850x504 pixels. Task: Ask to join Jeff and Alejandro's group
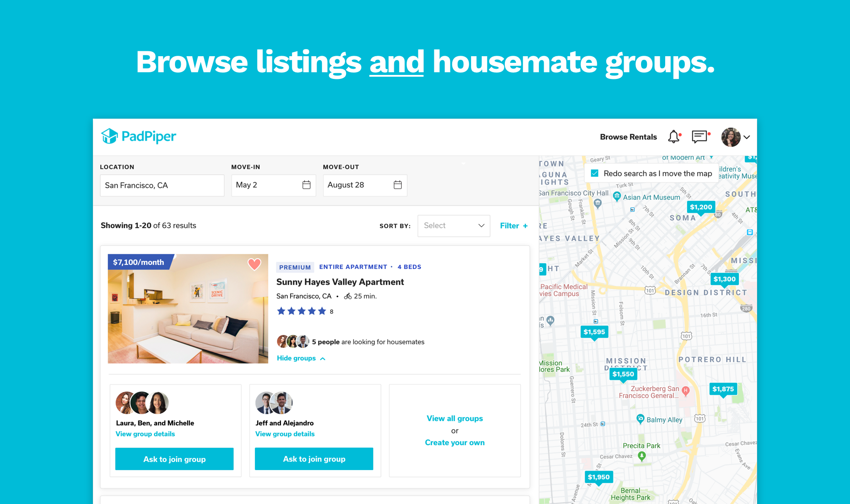click(x=314, y=459)
